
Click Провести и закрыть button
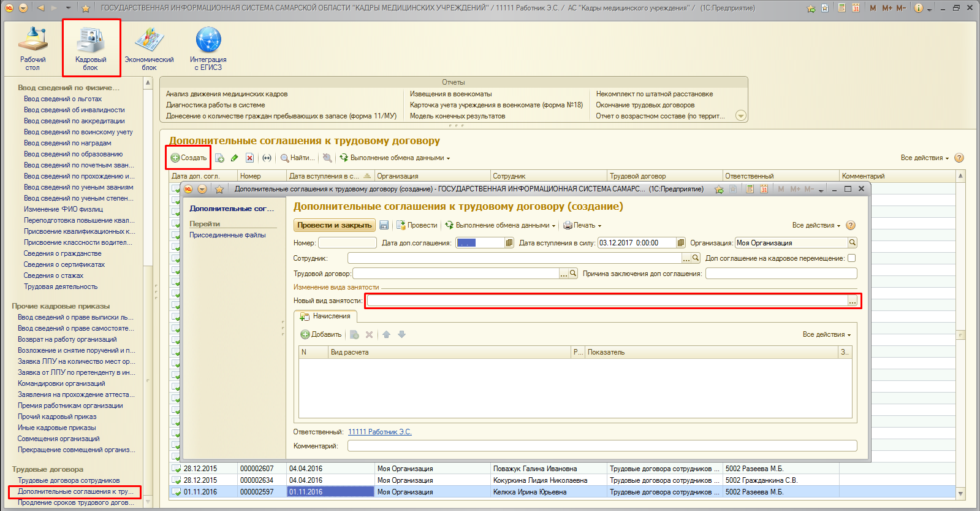pyautogui.click(x=334, y=225)
